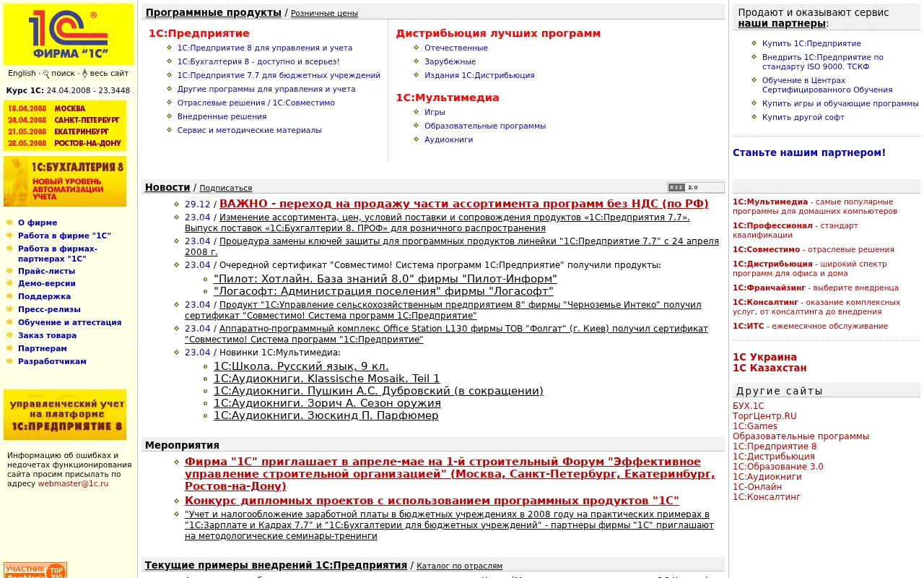Screen dimensions: 924x578
Task: Go to Демо-версии menu item
Action: (47, 284)
